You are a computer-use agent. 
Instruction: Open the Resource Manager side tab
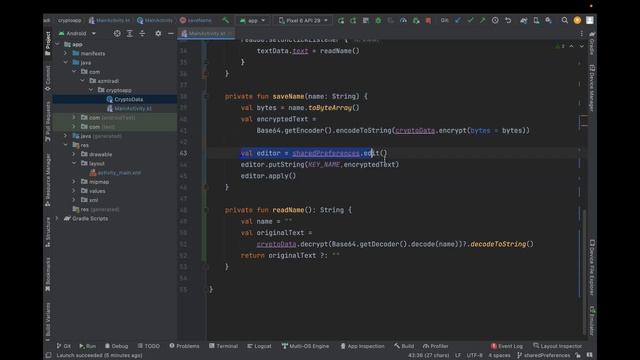click(48, 180)
